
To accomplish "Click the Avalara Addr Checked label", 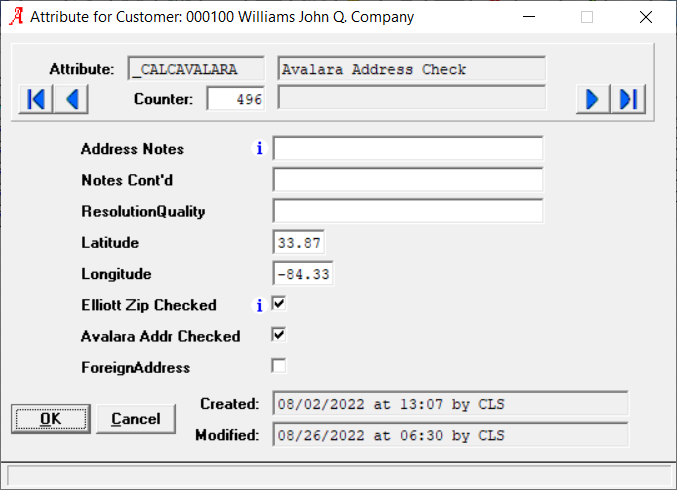I will pyautogui.click(x=161, y=336).
